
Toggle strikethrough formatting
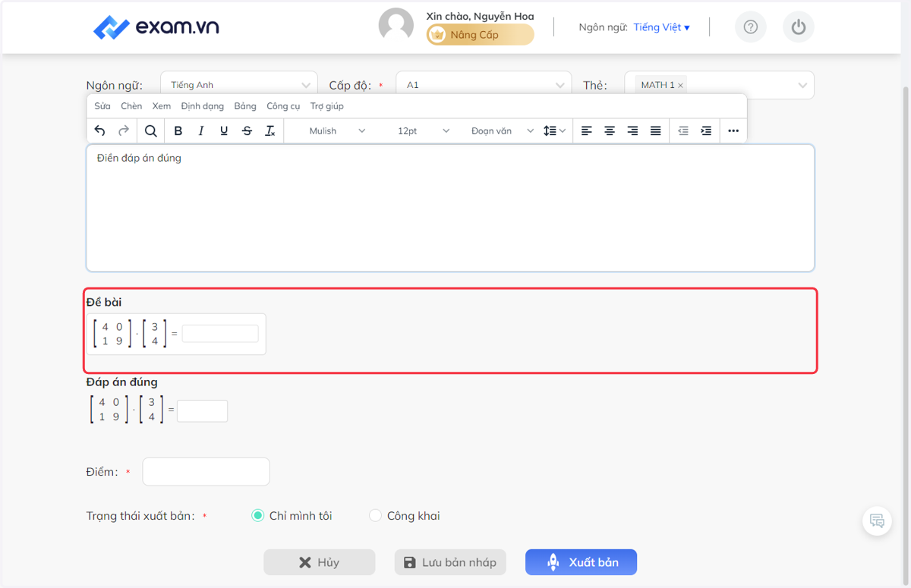247,131
